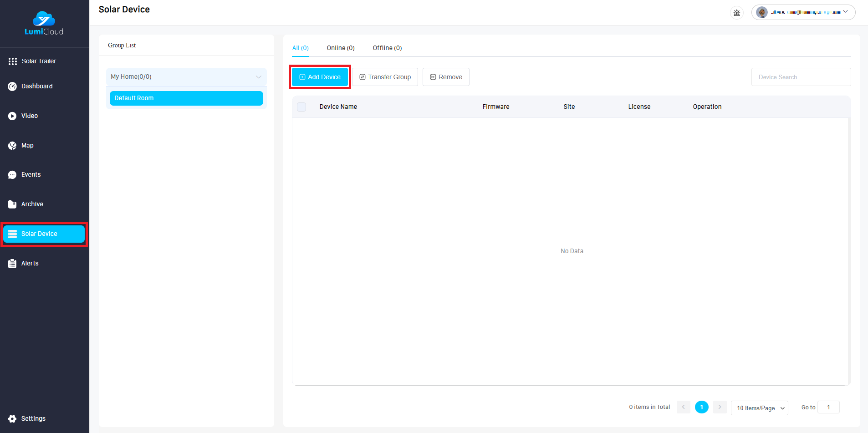The height and width of the screenshot is (433, 868).
Task: Toggle the select-all checkbox in table header
Action: 301,107
